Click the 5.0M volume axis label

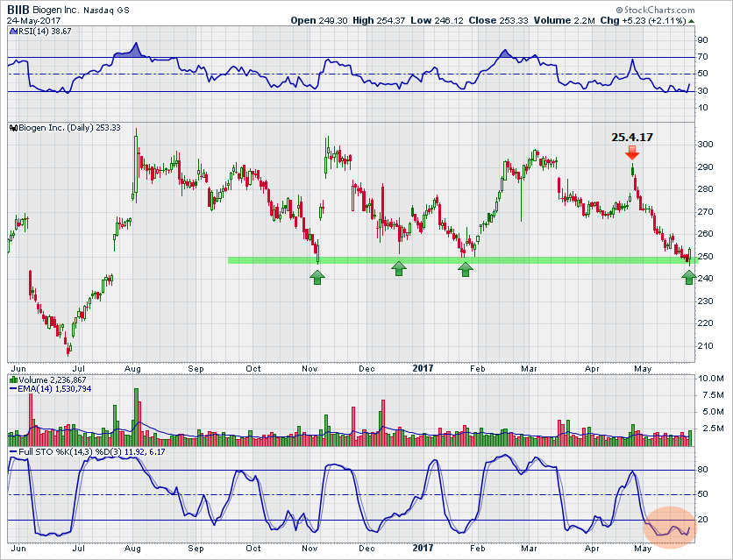713,412
